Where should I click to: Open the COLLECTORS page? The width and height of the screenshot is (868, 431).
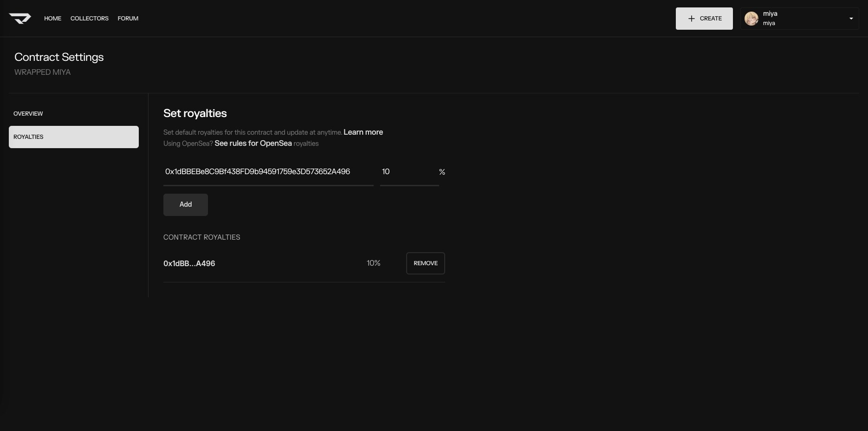[x=89, y=19]
